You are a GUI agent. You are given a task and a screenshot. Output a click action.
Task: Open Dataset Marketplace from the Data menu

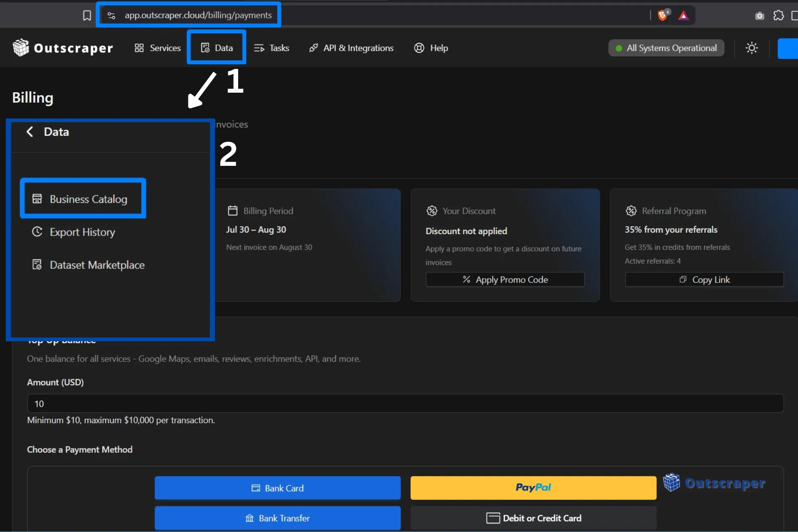(x=89, y=265)
